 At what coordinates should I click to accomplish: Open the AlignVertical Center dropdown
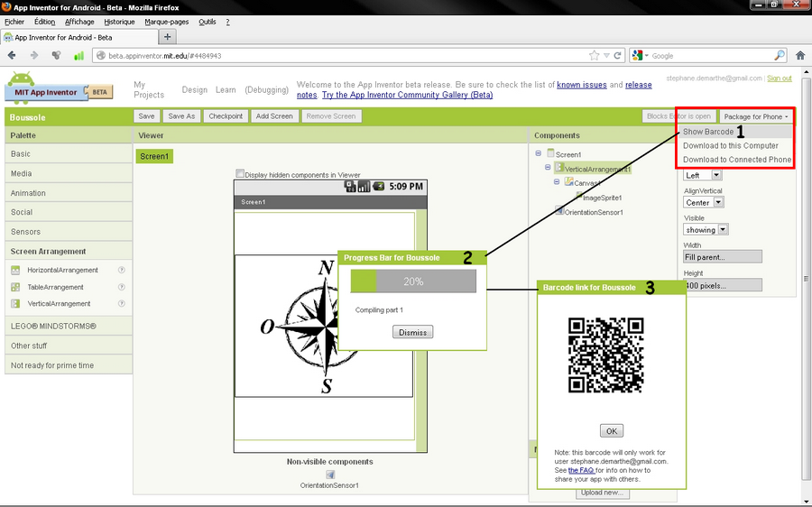pos(704,202)
